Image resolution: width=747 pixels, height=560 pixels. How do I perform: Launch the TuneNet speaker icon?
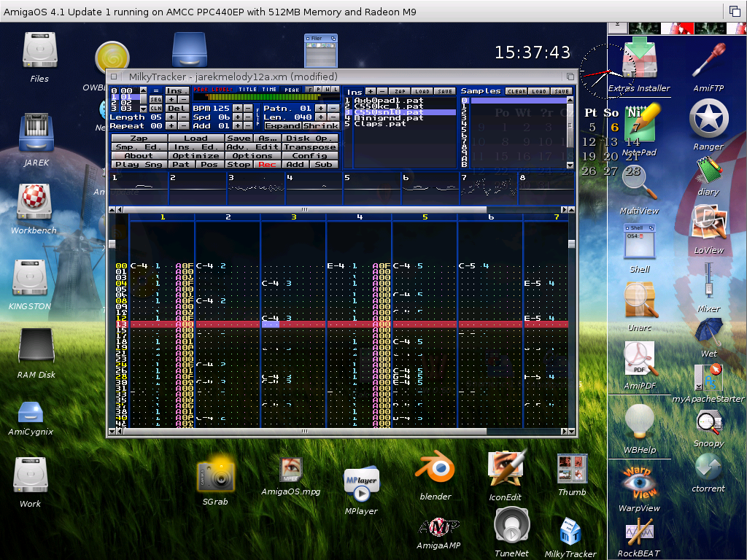point(511,526)
